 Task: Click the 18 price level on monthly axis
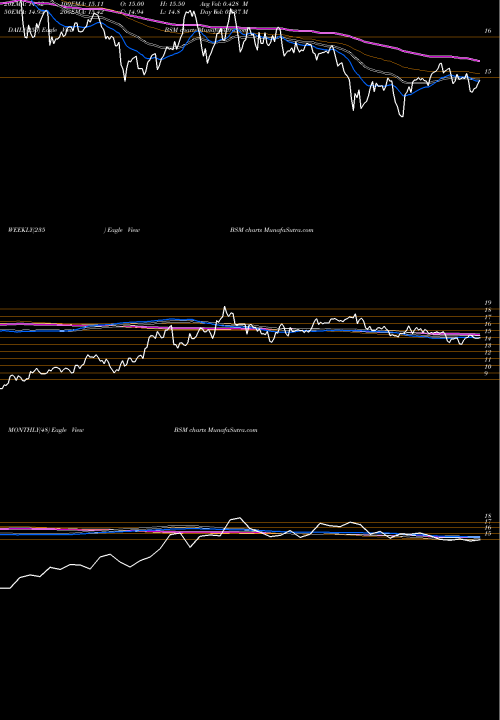click(x=488, y=516)
